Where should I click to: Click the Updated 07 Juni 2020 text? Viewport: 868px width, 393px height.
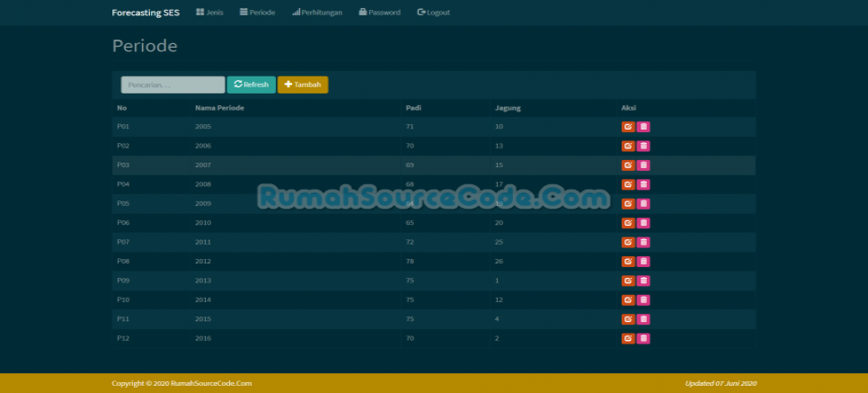coord(721,384)
